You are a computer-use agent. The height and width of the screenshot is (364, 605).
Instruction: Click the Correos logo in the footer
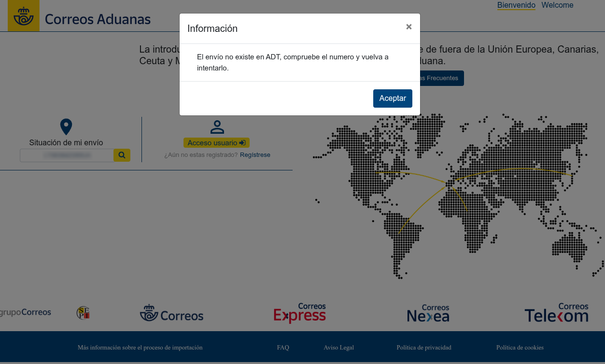[171, 313]
